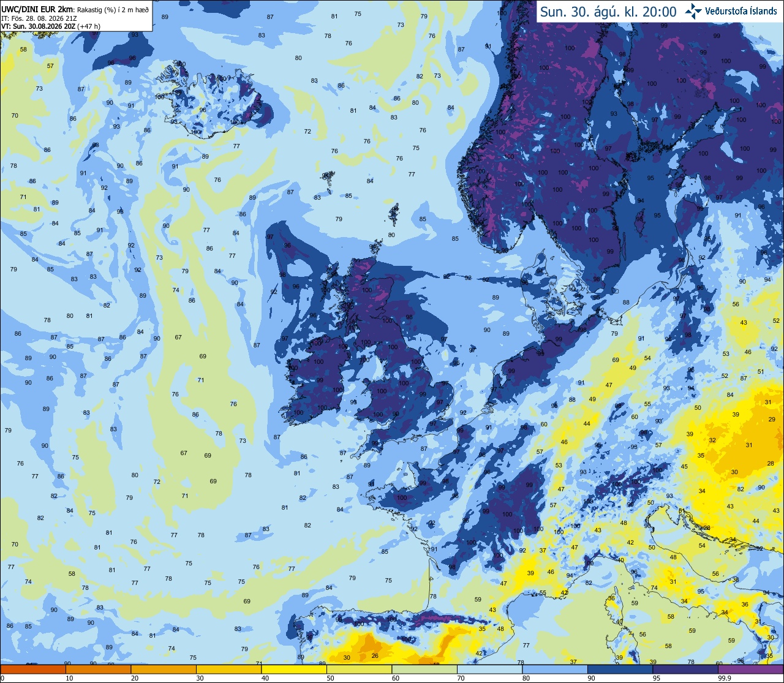The width and height of the screenshot is (784, 683).
Task: Pick the 80–90 medium blue legend swatch
Action: coord(555,669)
